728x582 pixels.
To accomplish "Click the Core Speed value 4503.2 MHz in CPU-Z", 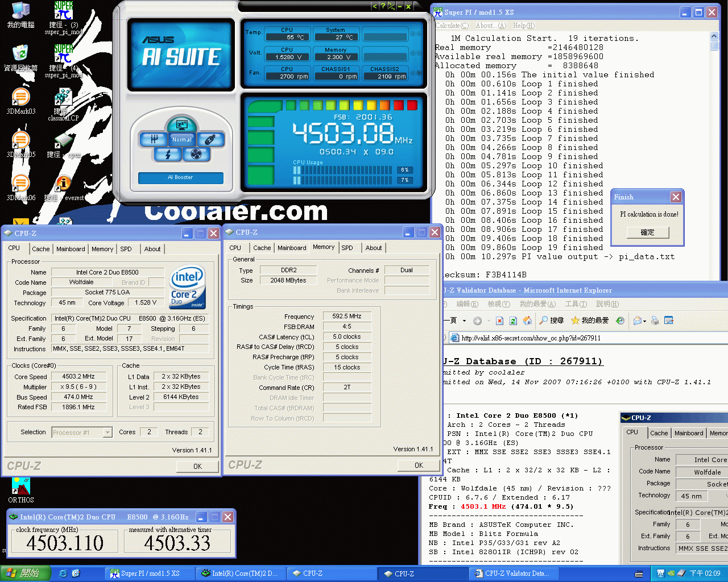I will [x=78, y=376].
